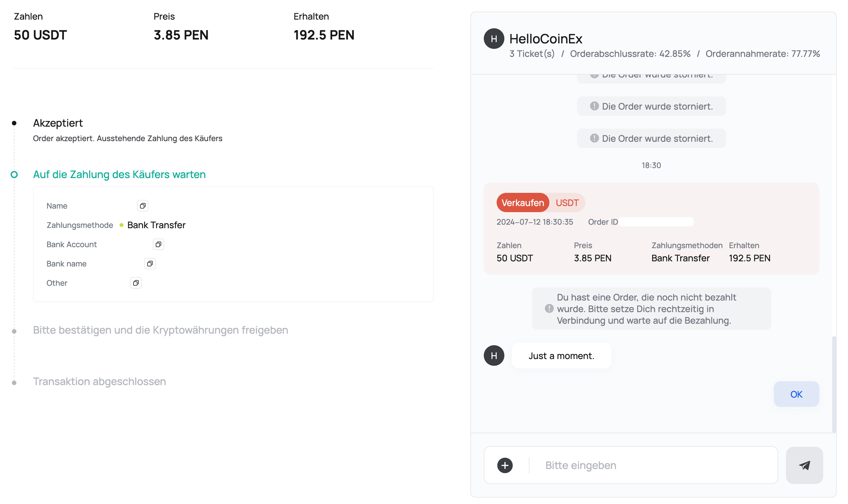
Task: Copy the Bank Account number
Action: (x=158, y=245)
